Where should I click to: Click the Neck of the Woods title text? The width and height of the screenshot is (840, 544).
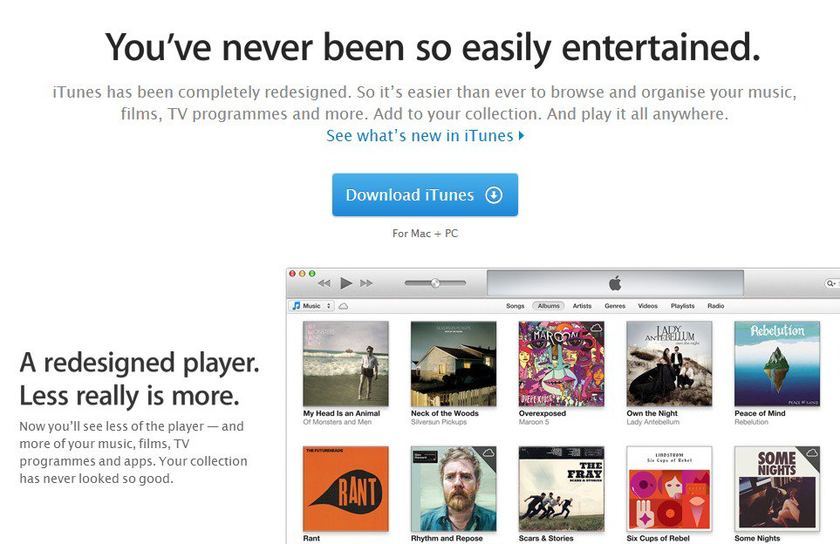[x=445, y=413]
